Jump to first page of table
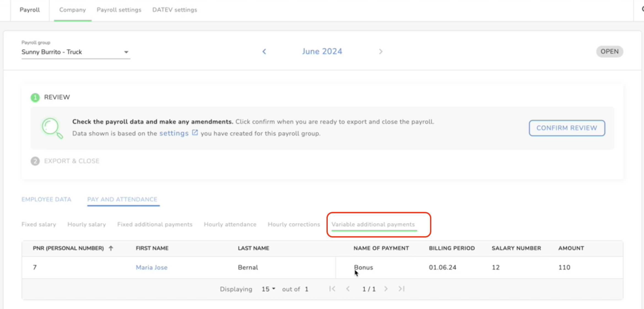644x309 pixels. (332, 289)
